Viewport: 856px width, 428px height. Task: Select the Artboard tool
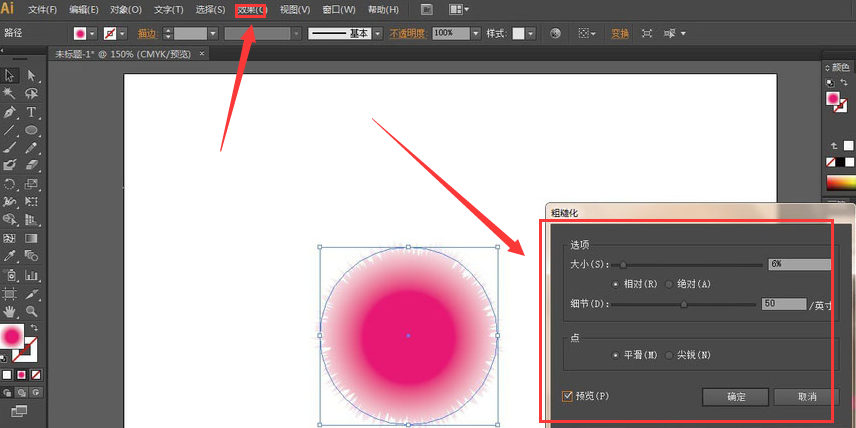coord(9,294)
